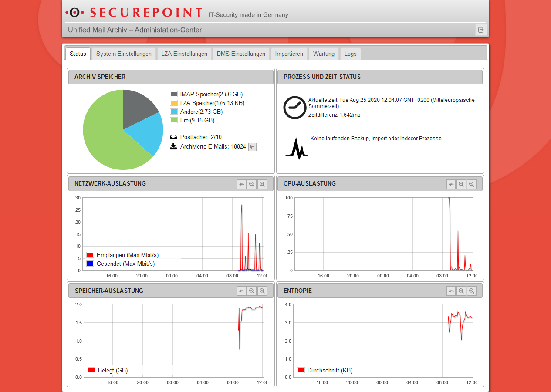Zoom in on Entropie chart
Screen dimensions: 551x392
(x=472, y=291)
